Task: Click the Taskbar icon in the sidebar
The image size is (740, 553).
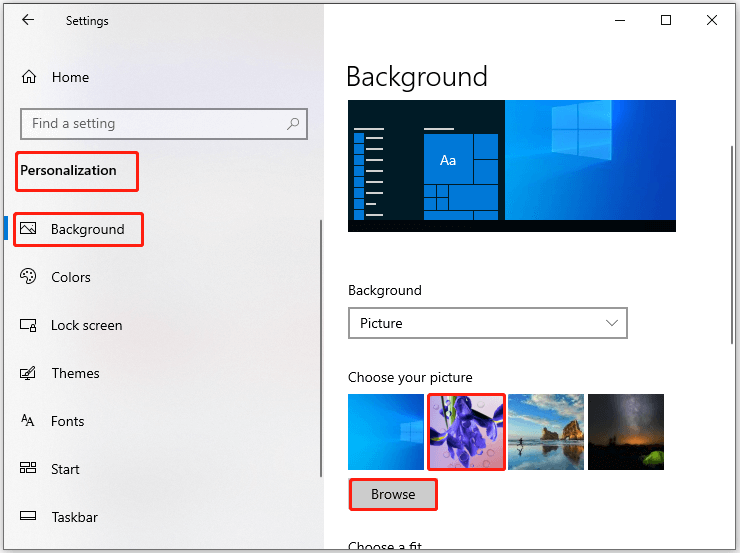Action: [x=28, y=516]
